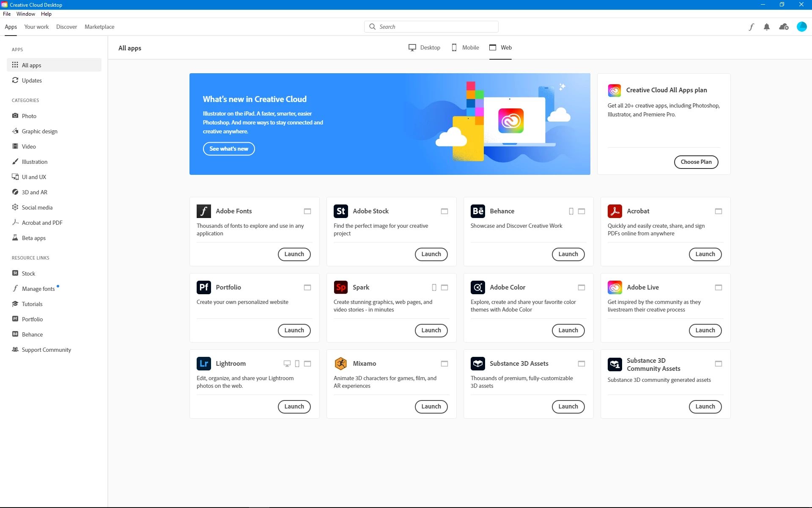Viewport: 812px width, 508px height.
Task: Click the Adobe Color app icon
Action: point(477,287)
